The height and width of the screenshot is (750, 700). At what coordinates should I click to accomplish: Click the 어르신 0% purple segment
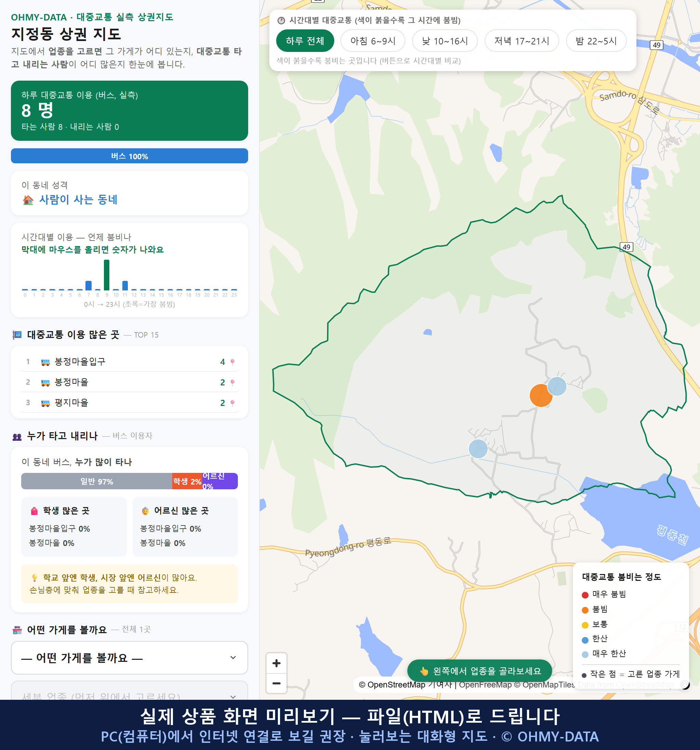click(x=220, y=481)
